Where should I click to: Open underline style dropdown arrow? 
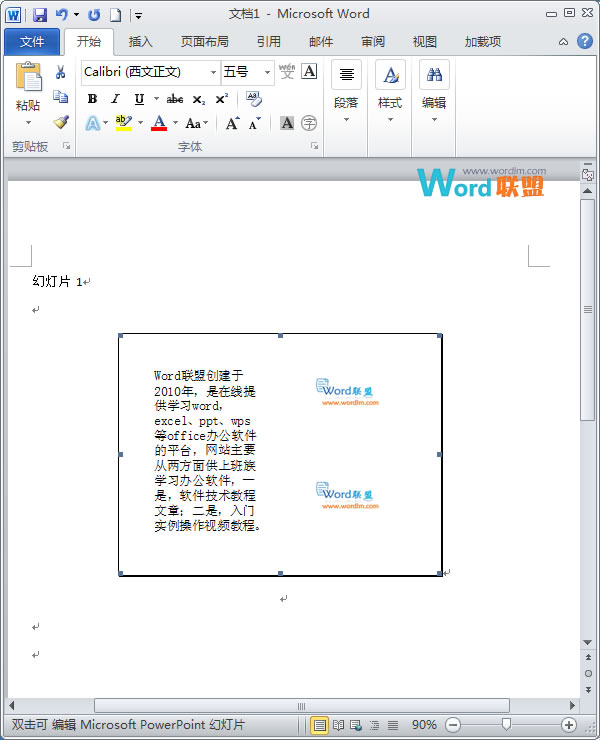point(156,99)
